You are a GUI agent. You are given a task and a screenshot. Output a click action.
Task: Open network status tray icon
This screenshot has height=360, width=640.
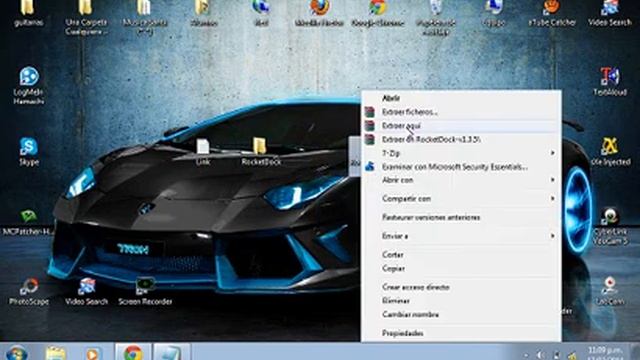556,355
